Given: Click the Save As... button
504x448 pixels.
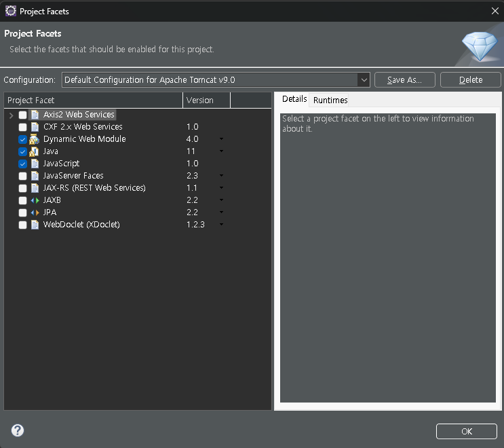Looking at the screenshot, I should pos(405,80).
